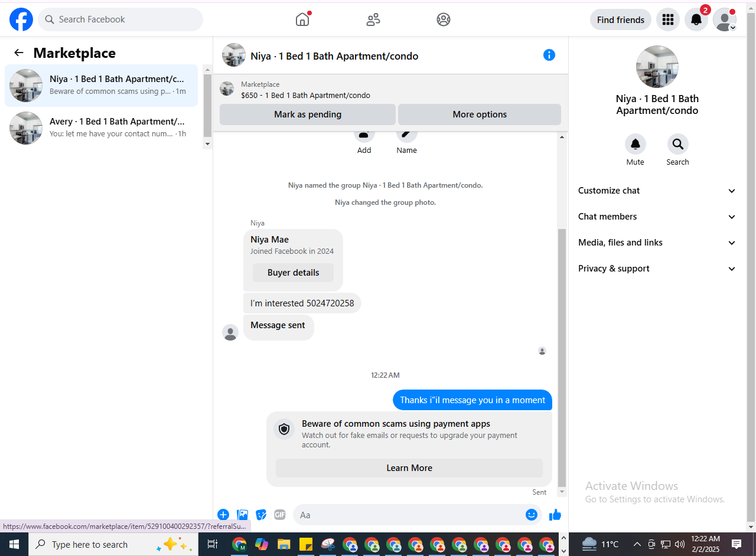
Task: Expand the Privacy & support section
Action: pos(657,269)
